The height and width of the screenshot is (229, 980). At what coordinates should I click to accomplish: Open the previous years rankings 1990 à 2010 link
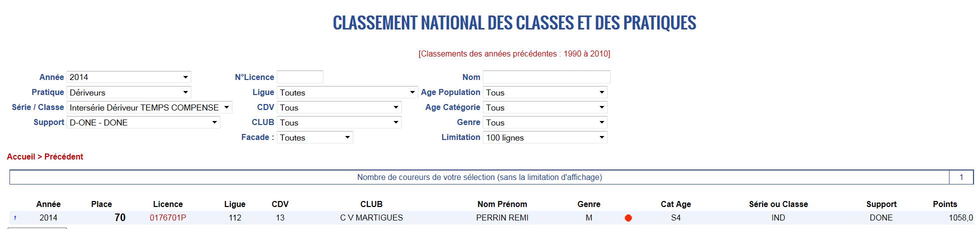[x=514, y=53]
